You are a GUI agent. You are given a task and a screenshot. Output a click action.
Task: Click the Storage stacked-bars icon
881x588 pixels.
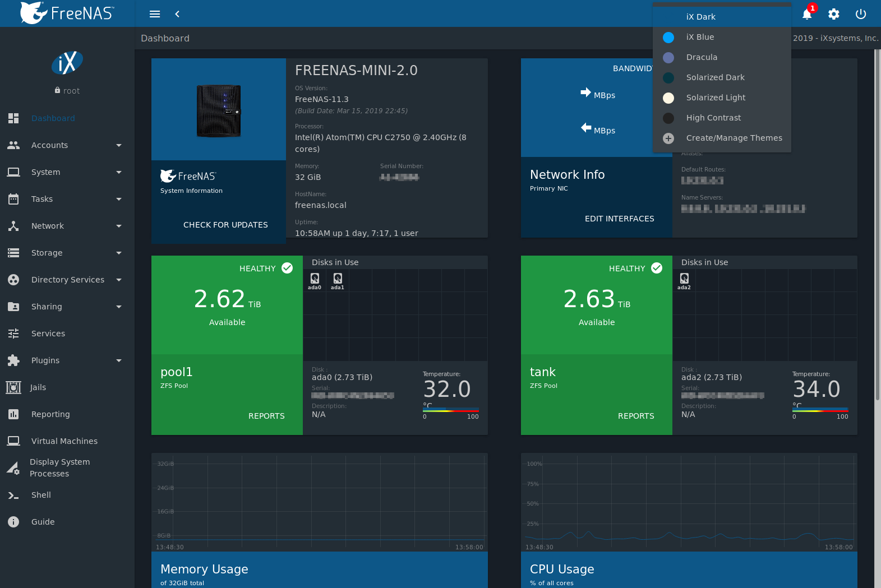[13, 253]
